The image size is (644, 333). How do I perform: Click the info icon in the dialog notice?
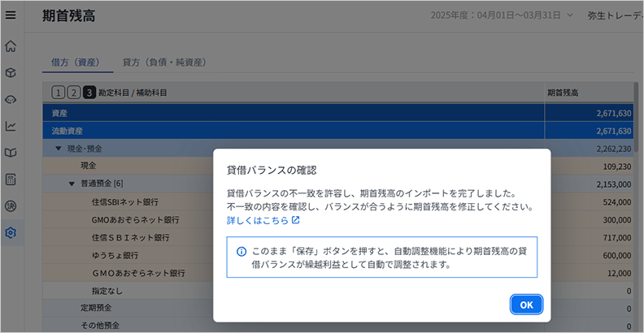click(x=241, y=252)
